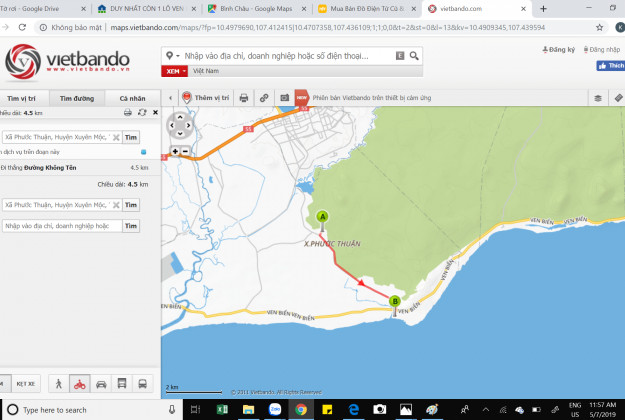Open the XEM dropdown
Image resolution: width=625 pixels, height=420 pixels.
point(174,72)
